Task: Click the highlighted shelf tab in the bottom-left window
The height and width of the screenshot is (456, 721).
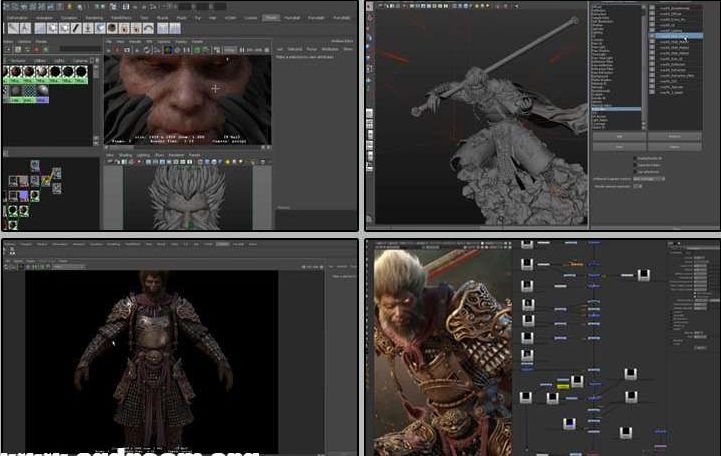Action: (223, 244)
